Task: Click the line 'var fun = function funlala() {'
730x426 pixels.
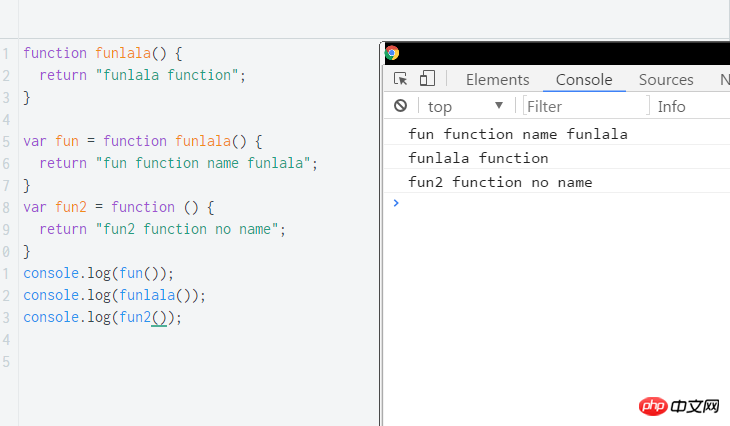Action: (143, 141)
